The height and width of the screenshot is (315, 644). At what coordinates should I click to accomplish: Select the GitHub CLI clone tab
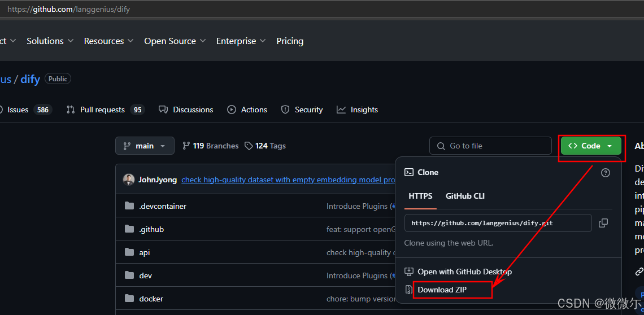click(465, 196)
